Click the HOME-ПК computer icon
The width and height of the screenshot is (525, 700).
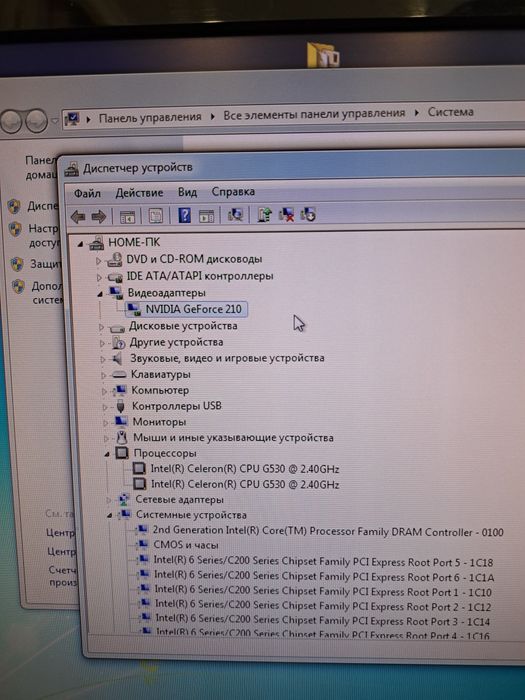(96, 243)
